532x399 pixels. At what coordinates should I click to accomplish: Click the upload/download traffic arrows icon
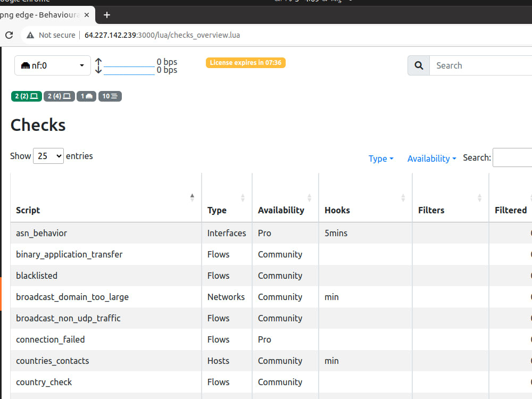point(98,66)
